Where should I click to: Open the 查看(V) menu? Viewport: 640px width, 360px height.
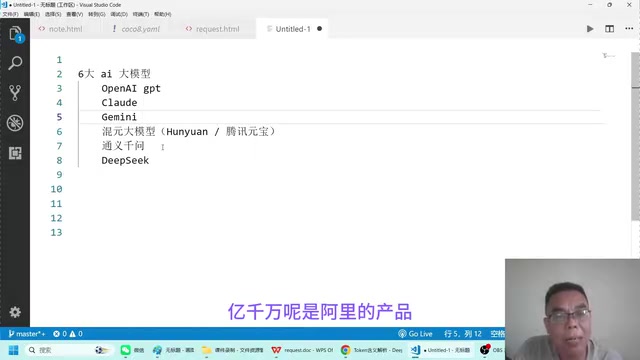point(74,14)
